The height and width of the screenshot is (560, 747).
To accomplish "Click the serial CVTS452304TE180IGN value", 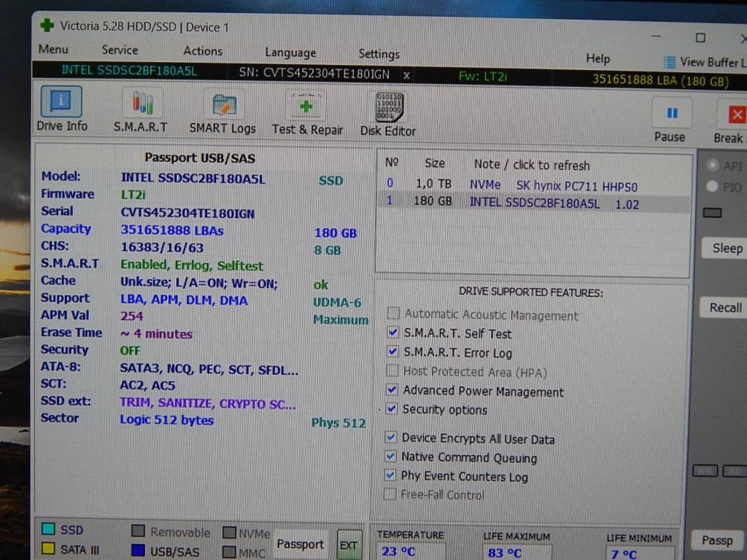I will point(187,213).
